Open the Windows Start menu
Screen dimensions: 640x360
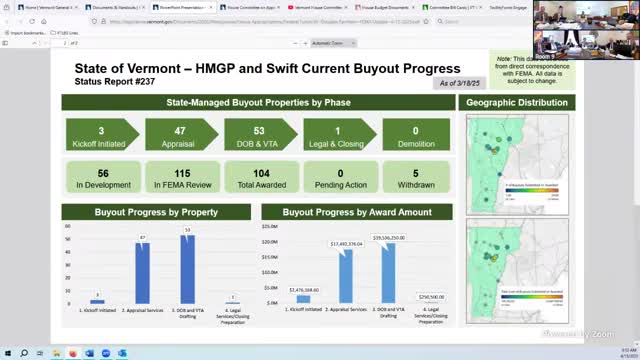8,353
